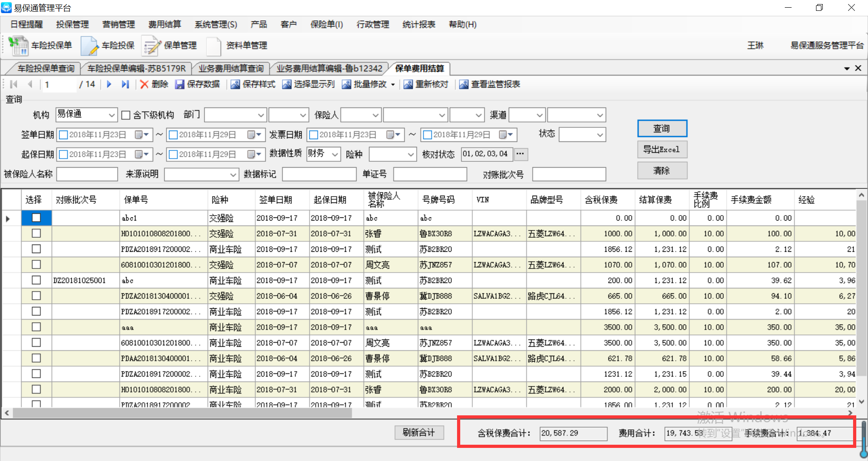Click the 重新核对 toolbar icon
Image resolution: width=868 pixels, height=461 pixels.
point(408,85)
